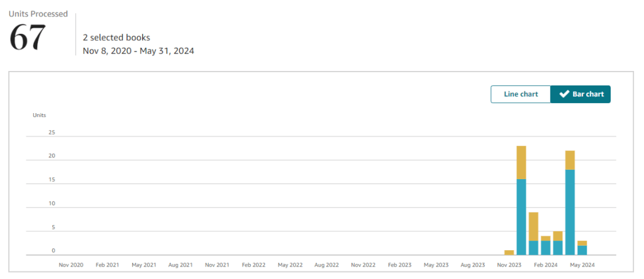The image size is (644, 279).
Task: Click the 'Aug 2023' x-axis label
Action: 472,265
